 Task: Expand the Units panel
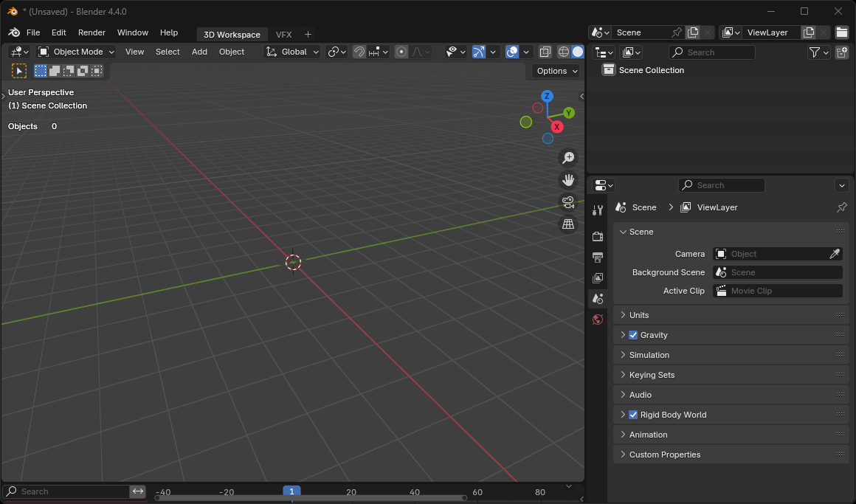(731, 315)
